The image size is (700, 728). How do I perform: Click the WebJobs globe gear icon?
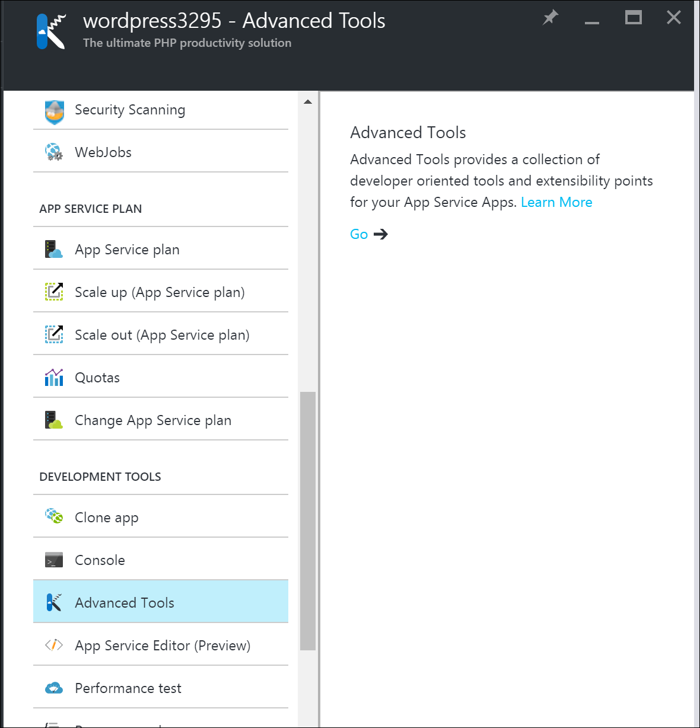click(x=54, y=152)
